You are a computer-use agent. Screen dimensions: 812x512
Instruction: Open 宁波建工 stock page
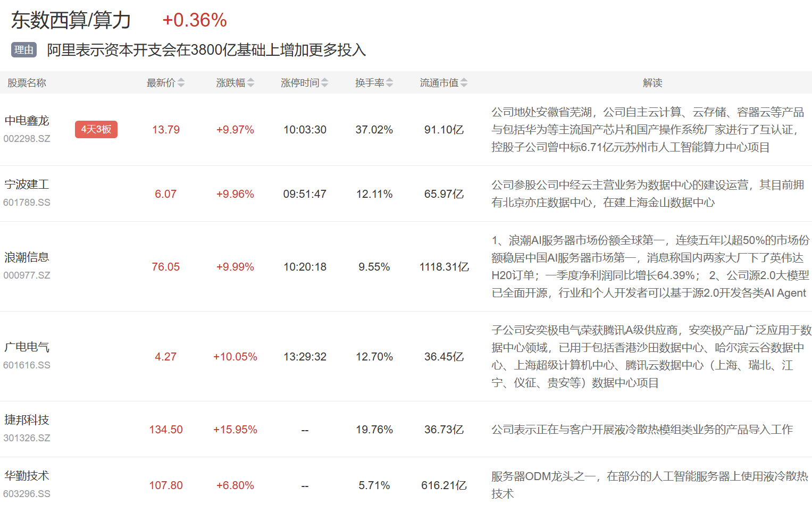pos(27,184)
